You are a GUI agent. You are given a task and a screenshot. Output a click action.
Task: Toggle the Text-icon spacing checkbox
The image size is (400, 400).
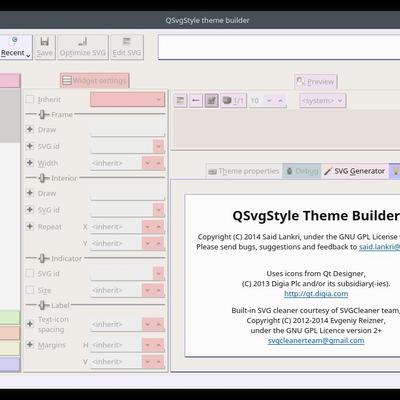pos(30,324)
